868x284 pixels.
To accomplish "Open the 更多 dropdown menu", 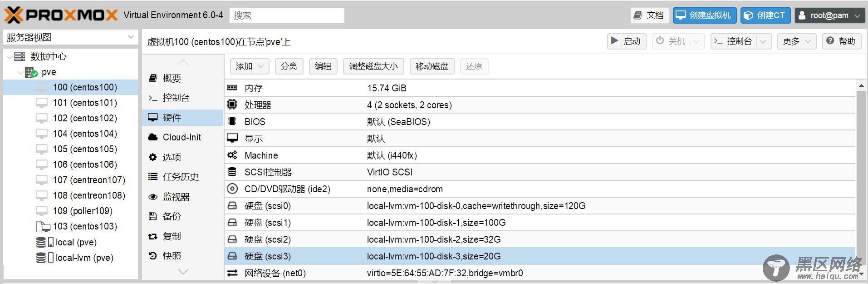I will 797,41.
